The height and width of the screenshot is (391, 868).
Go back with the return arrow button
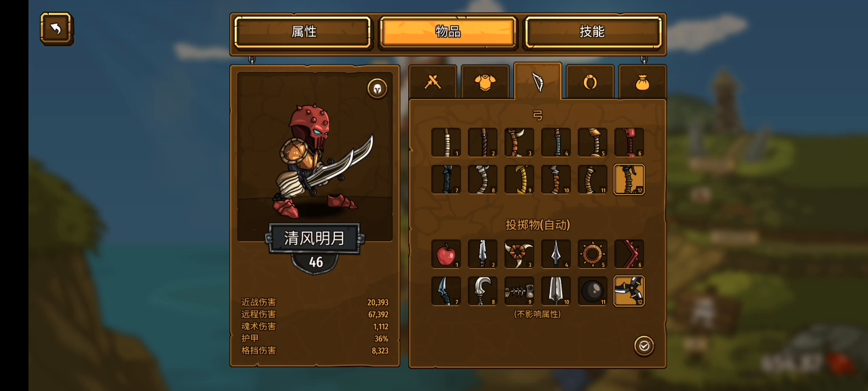(x=56, y=29)
